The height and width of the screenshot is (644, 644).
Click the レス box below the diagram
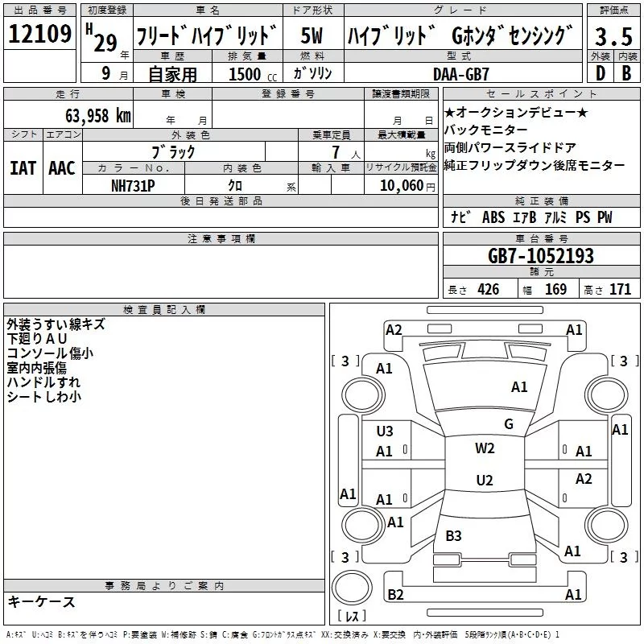point(352,617)
